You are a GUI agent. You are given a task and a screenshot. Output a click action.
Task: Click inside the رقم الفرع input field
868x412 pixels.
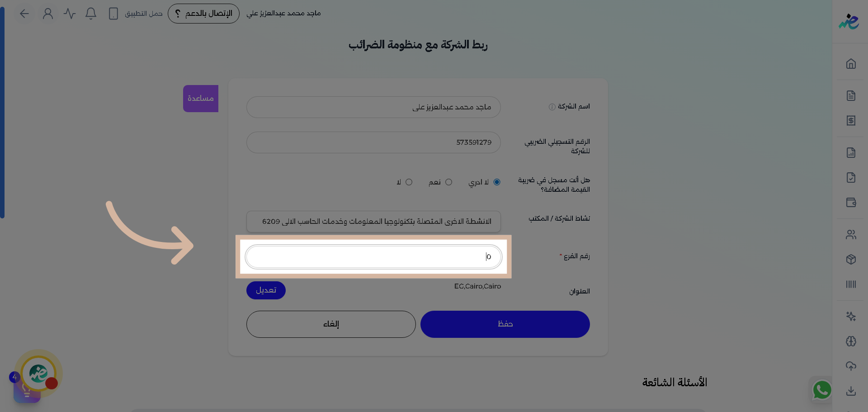[373, 256]
